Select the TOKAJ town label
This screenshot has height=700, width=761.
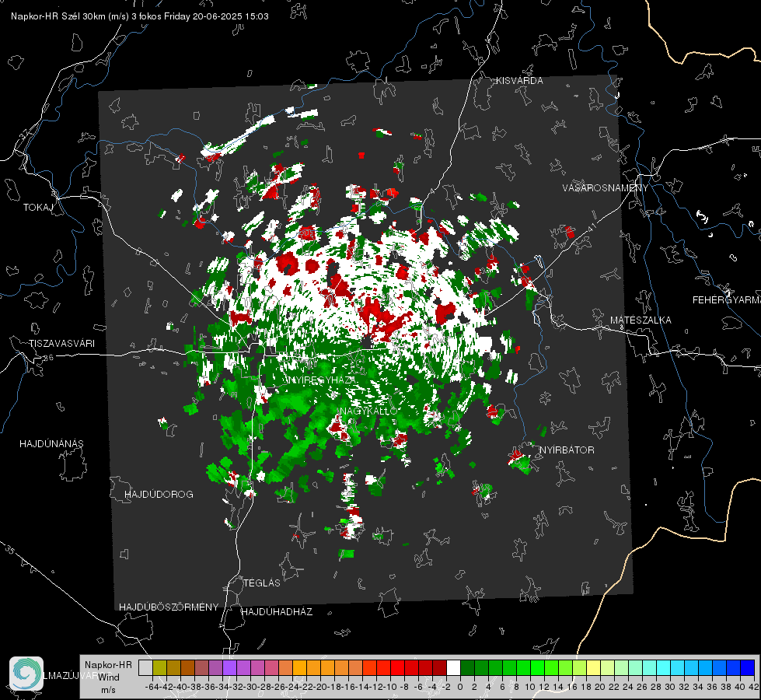coord(38,208)
